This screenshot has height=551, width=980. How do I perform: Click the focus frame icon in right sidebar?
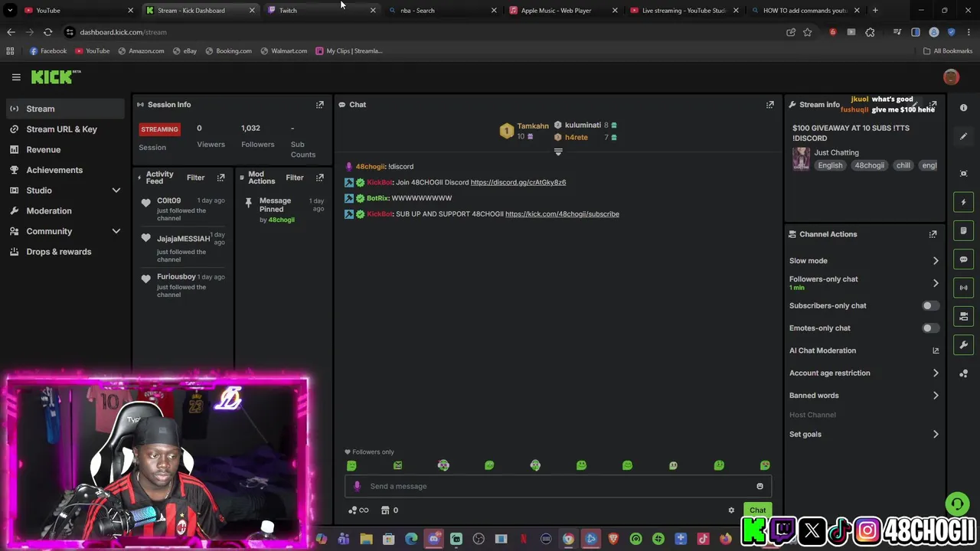pyautogui.click(x=964, y=174)
